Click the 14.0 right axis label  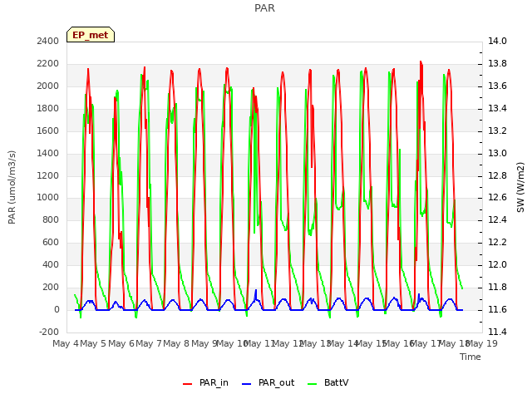pos(497,41)
